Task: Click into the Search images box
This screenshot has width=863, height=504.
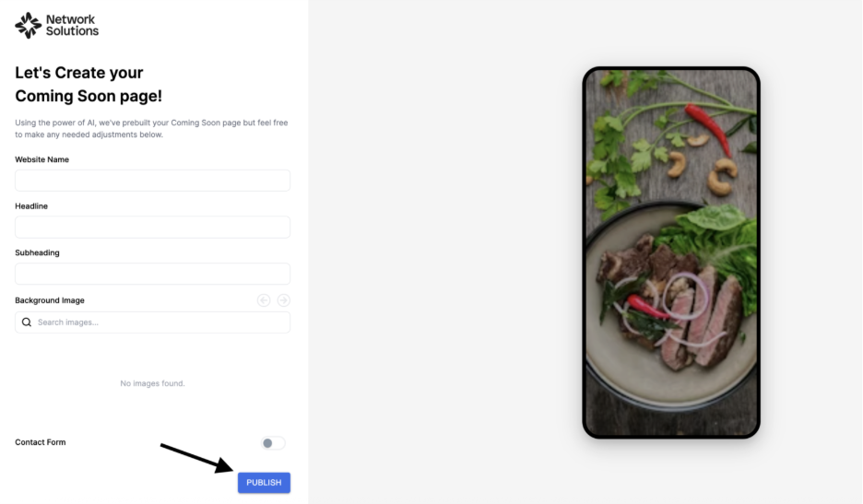Action: click(152, 322)
